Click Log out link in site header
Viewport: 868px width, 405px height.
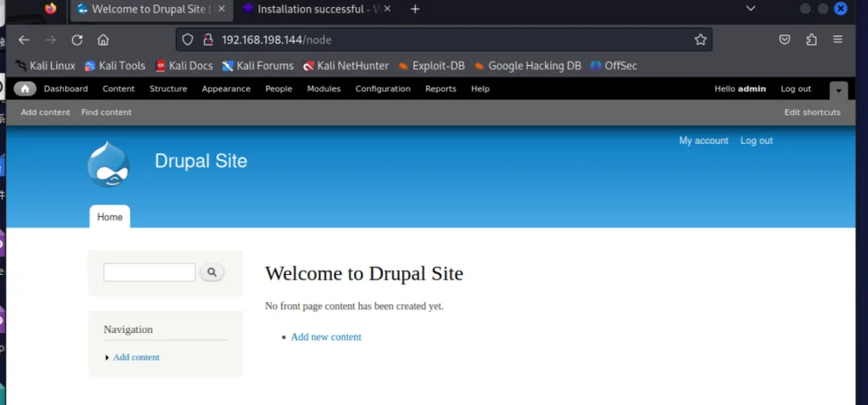(x=757, y=140)
